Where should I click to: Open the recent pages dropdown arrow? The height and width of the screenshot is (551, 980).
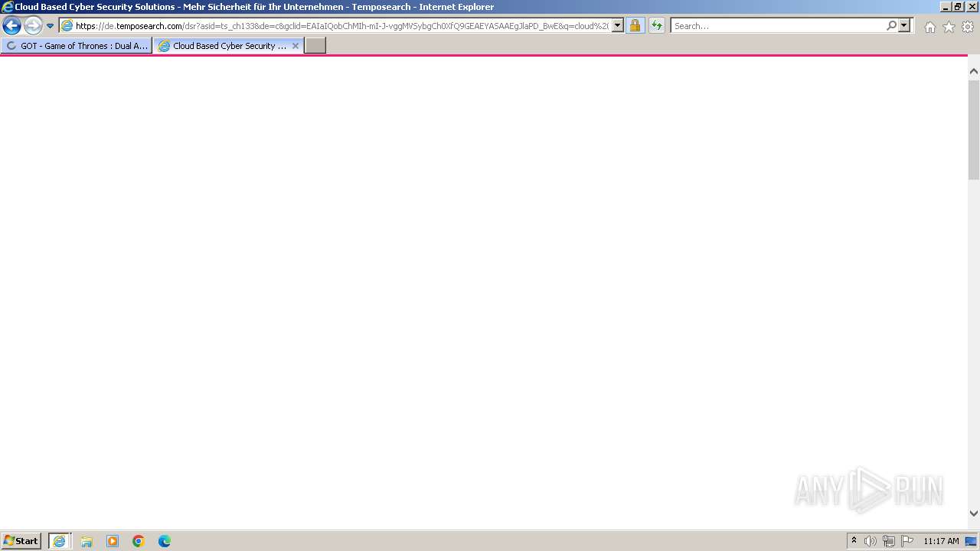click(50, 26)
